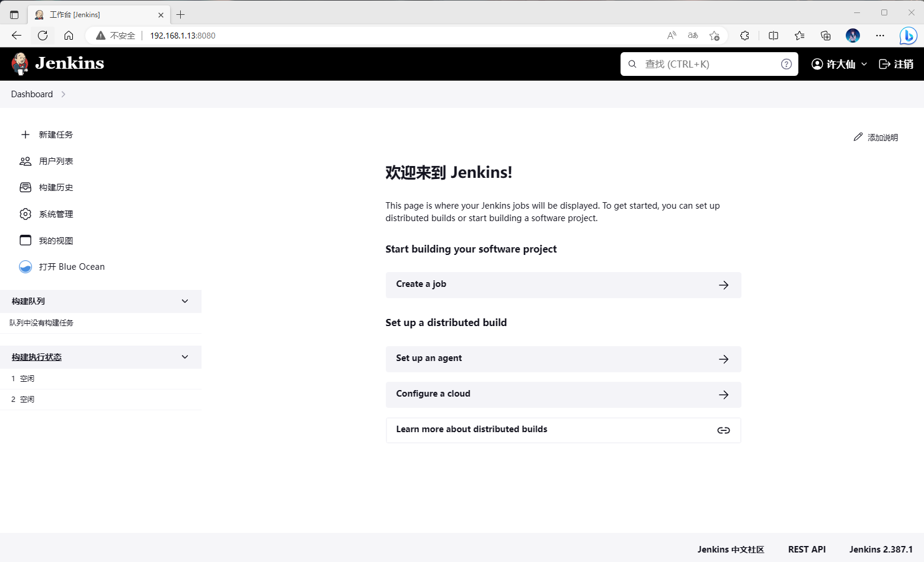Click Set up an agent
The image size is (924, 562).
(x=563, y=359)
